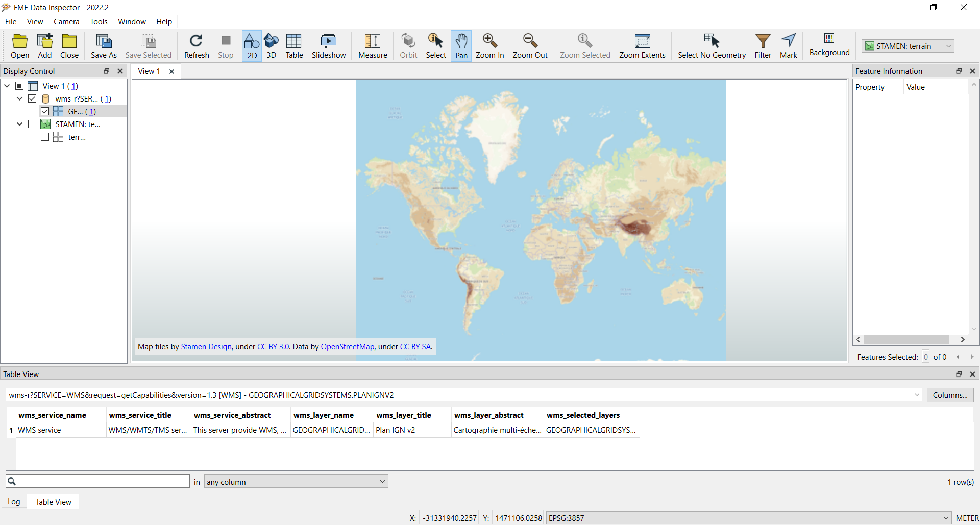Open the Camera menu
The height and width of the screenshot is (525, 980).
point(66,21)
